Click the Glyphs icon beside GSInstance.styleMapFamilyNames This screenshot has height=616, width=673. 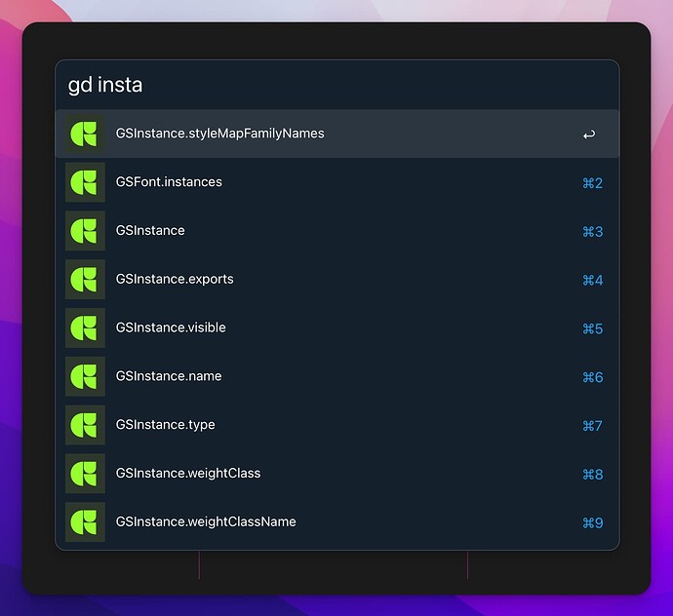pos(85,134)
